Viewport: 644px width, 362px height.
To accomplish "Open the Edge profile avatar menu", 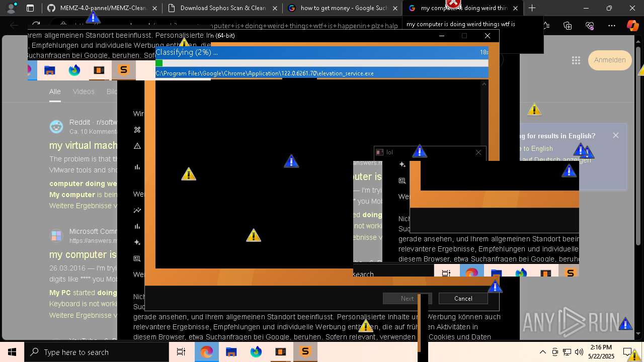I will pos(11,8).
